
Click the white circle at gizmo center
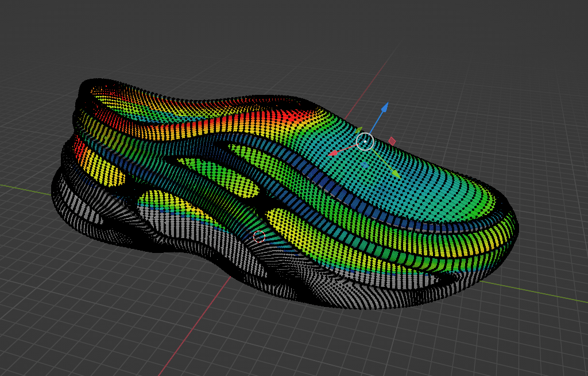[x=365, y=141]
